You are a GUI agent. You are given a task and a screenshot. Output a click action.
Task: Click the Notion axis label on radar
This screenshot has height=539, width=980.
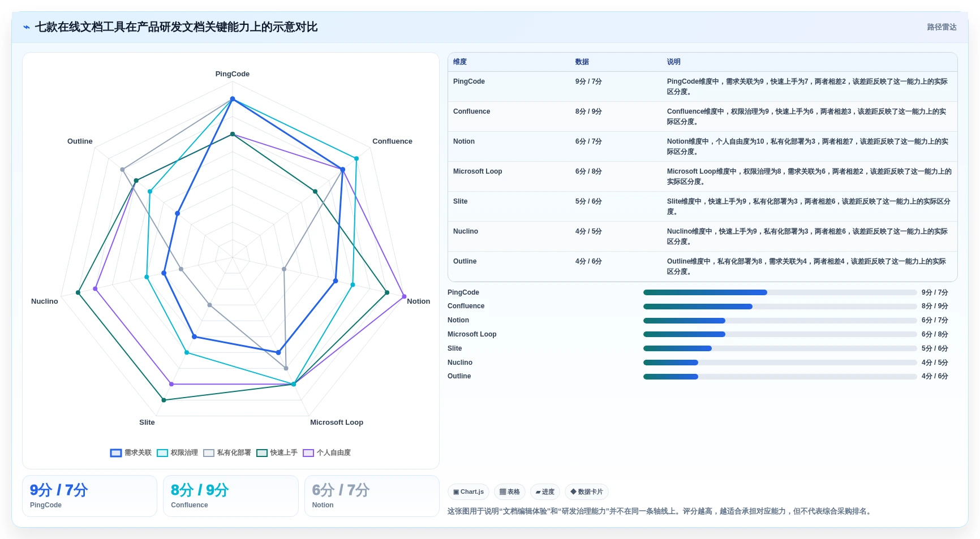point(418,301)
